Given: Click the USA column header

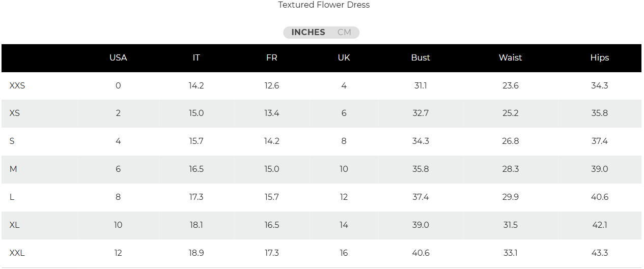Looking at the screenshot, I should [118, 58].
